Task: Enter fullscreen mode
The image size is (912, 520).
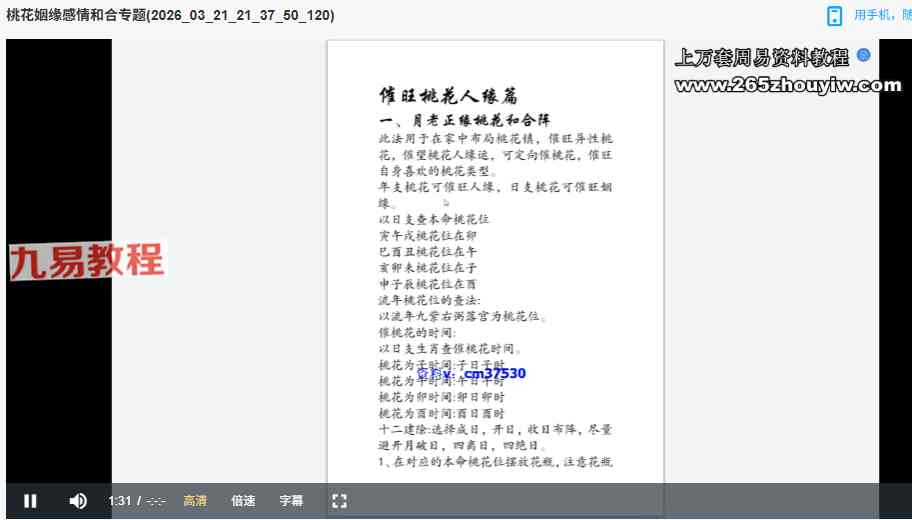Action: [339, 501]
